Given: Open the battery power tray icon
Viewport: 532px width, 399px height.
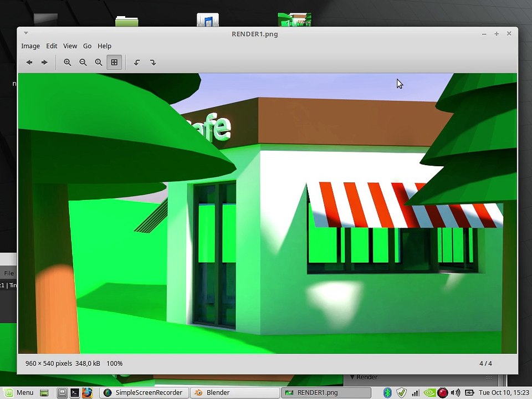Looking at the screenshot, I should click(x=469, y=393).
